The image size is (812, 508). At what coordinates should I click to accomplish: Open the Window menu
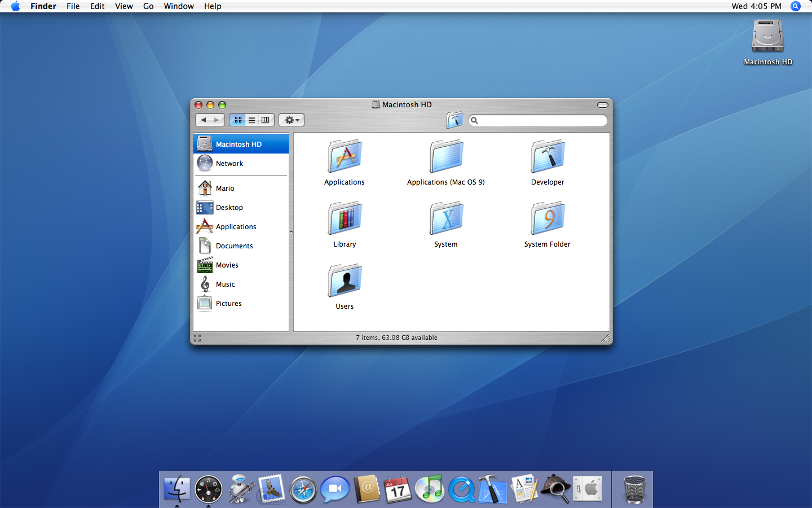click(179, 6)
